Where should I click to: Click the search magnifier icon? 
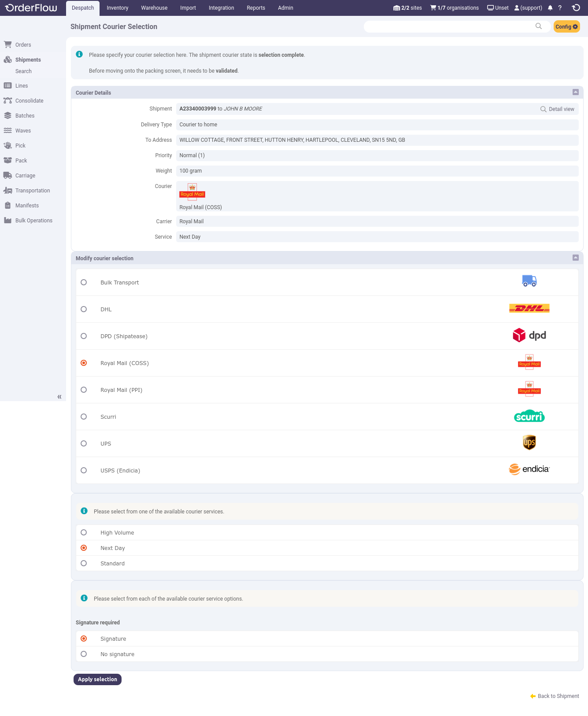[538, 26]
